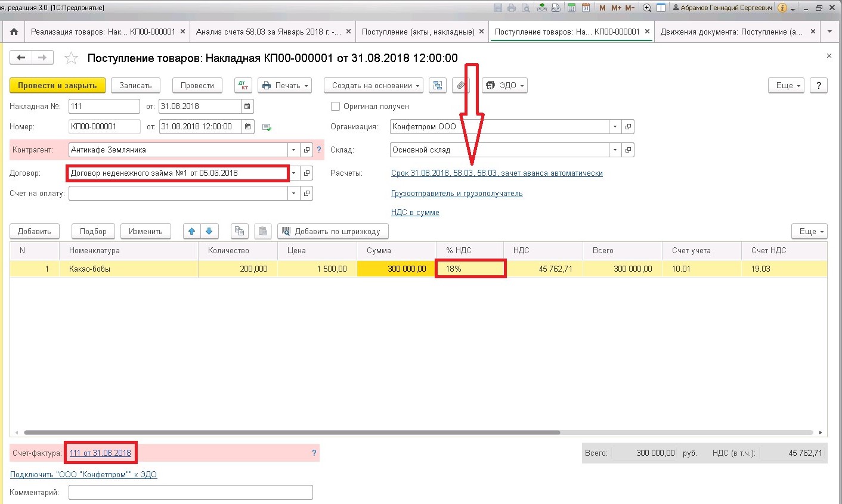
Task: Open Счет на оплату with open-form icon
Action: pos(307,193)
